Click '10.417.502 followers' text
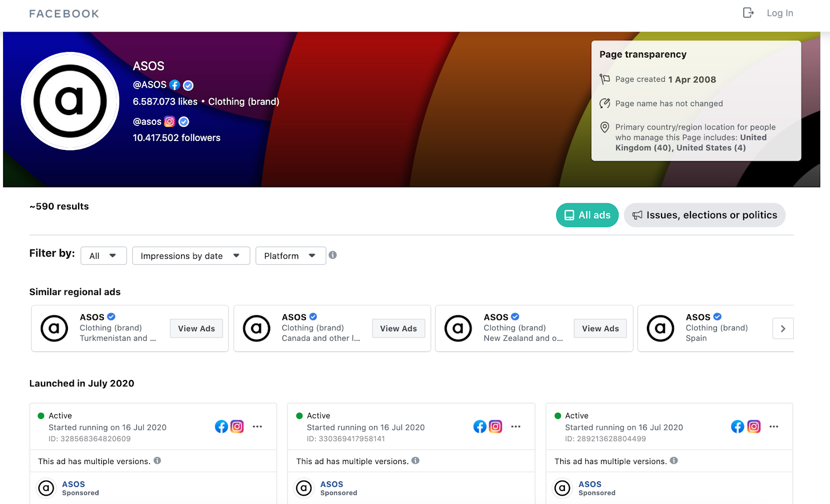Viewport: 830px width, 504px height. click(x=176, y=138)
